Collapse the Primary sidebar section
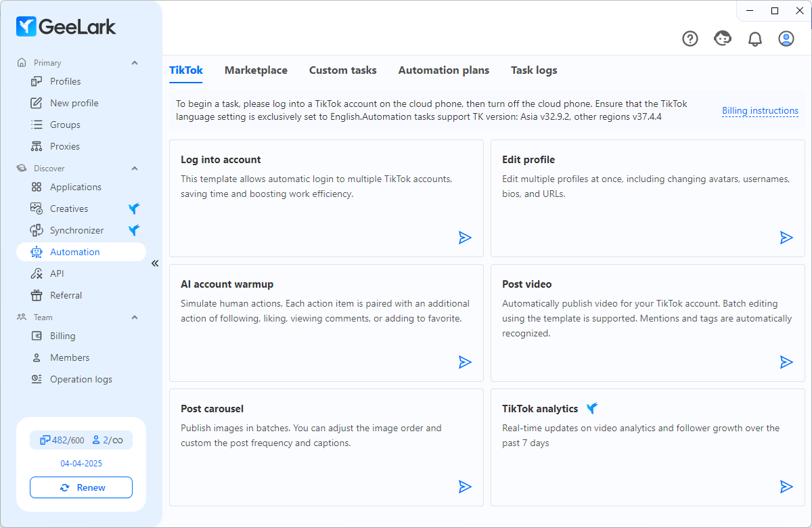 134,63
